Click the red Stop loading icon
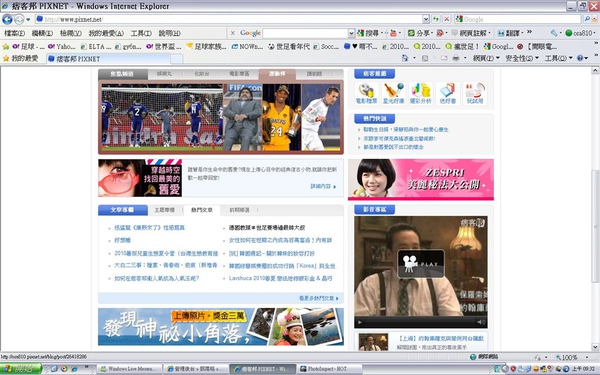This screenshot has width=600, height=375. point(447,19)
